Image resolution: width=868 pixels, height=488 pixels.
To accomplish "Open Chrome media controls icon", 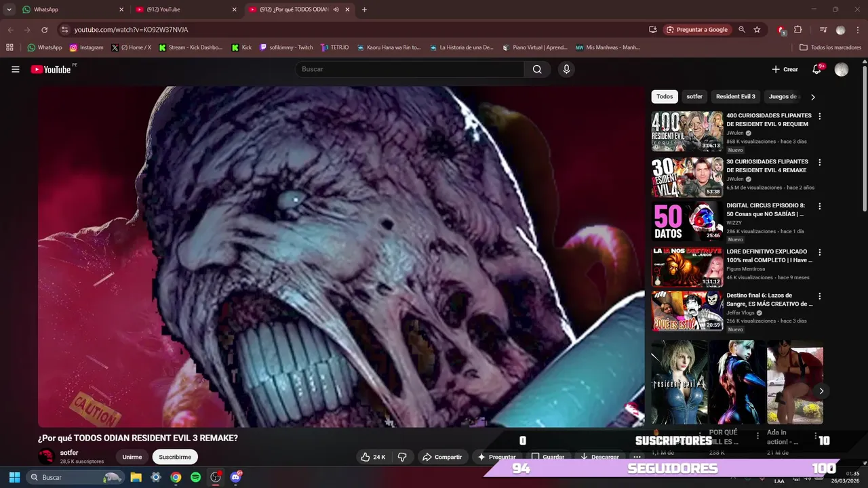I will pyautogui.click(x=823, y=30).
